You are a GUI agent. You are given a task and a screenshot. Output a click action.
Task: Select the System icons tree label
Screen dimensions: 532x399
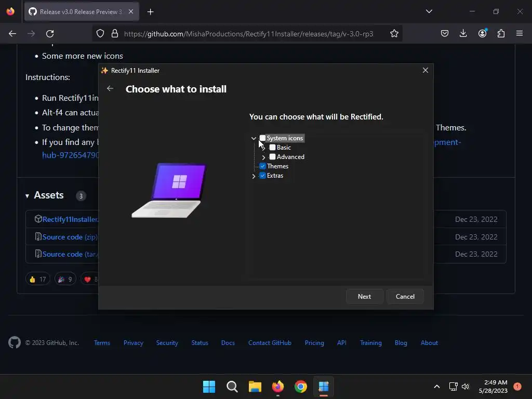point(285,138)
